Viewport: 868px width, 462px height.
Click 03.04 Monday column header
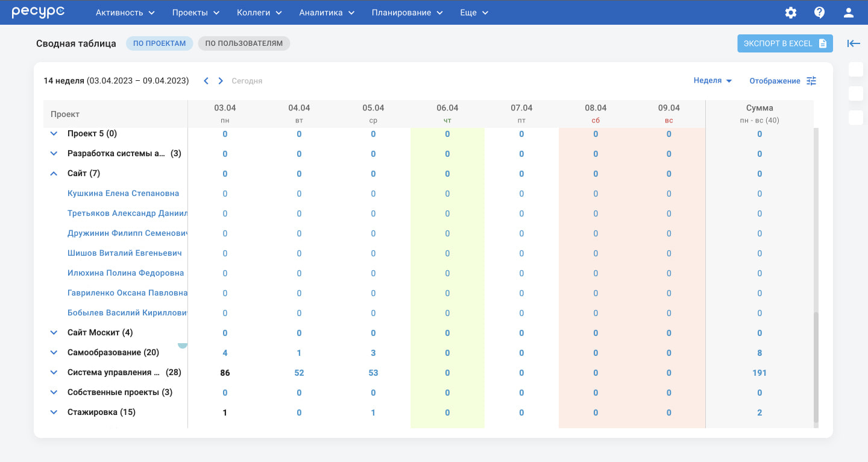click(x=225, y=113)
